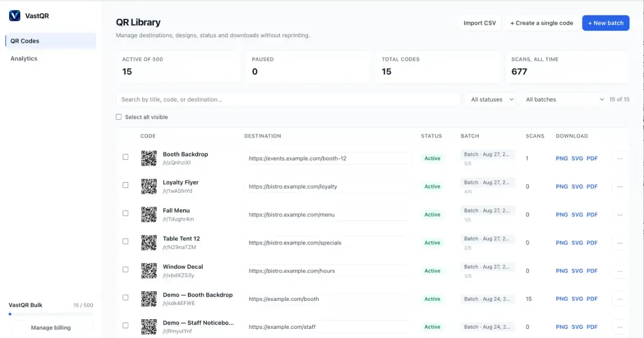Check the Loyalty Flyer row checkbox
Screen dimensions: 644x338
126,185
